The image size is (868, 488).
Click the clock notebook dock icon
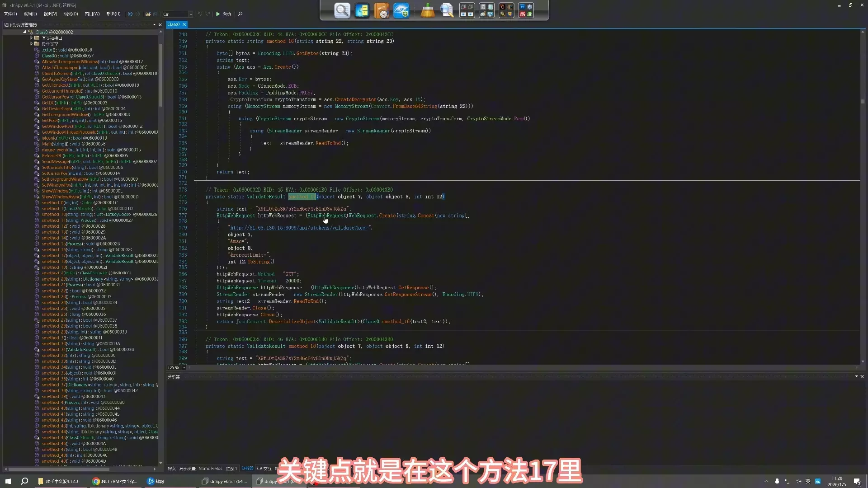coord(382,10)
